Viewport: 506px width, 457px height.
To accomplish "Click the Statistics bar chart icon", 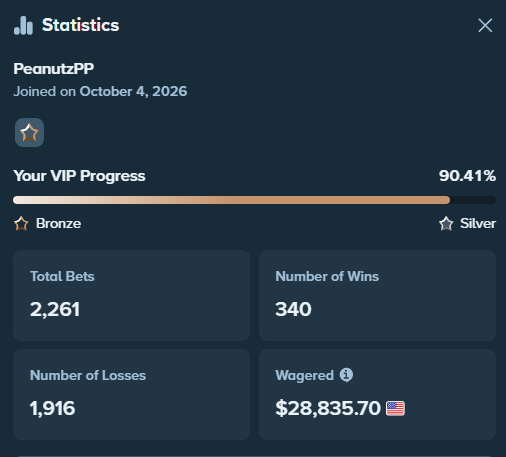I will point(23,25).
